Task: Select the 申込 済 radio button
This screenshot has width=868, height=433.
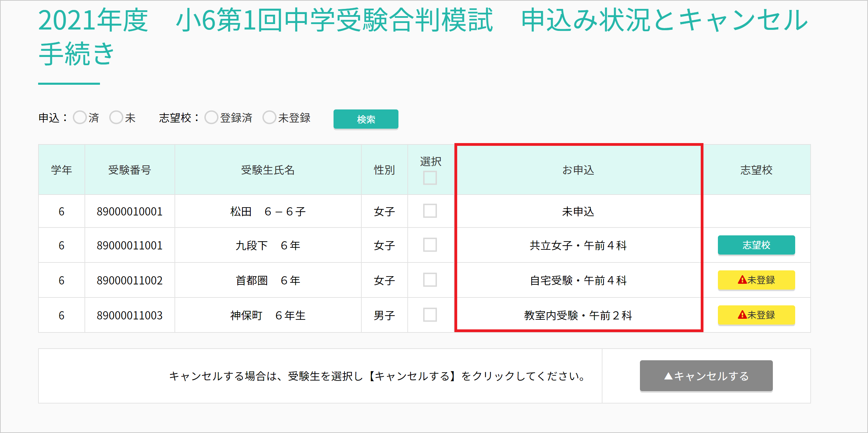Action: click(80, 117)
